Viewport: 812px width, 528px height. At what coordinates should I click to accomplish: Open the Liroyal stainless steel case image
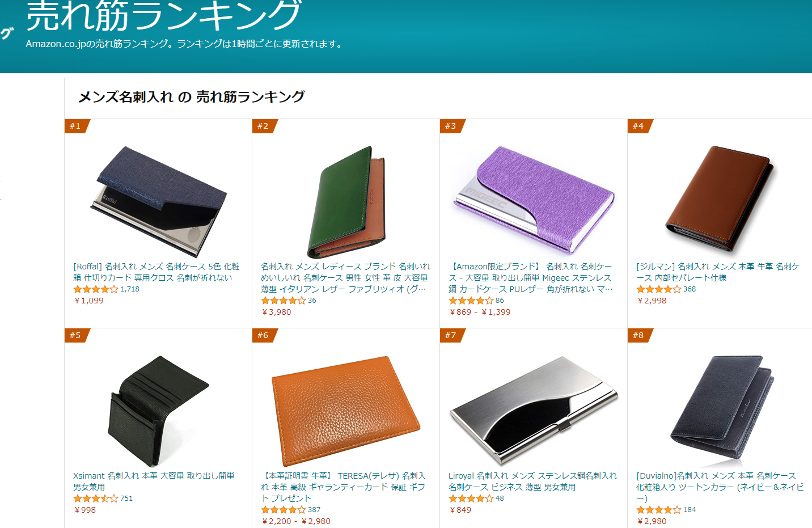[x=534, y=411]
